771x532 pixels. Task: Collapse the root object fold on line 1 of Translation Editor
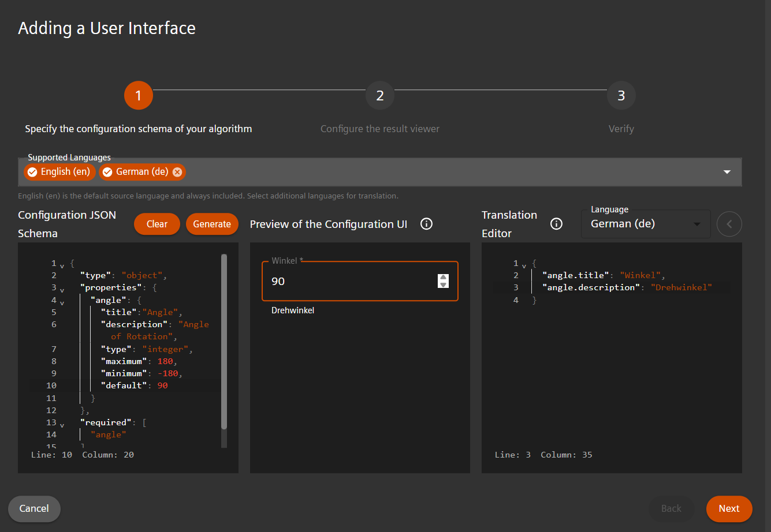[524, 264]
